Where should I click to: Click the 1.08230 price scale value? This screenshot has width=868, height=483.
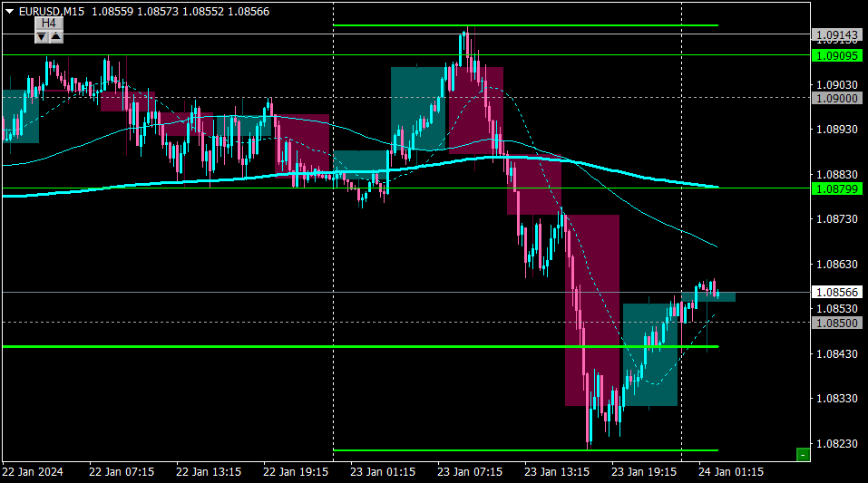pyautogui.click(x=837, y=444)
